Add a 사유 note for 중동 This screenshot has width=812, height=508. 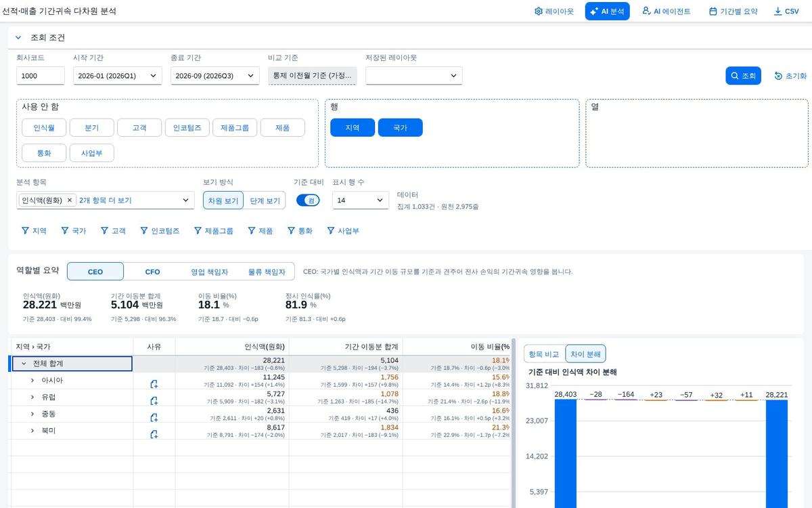[154, 417]
